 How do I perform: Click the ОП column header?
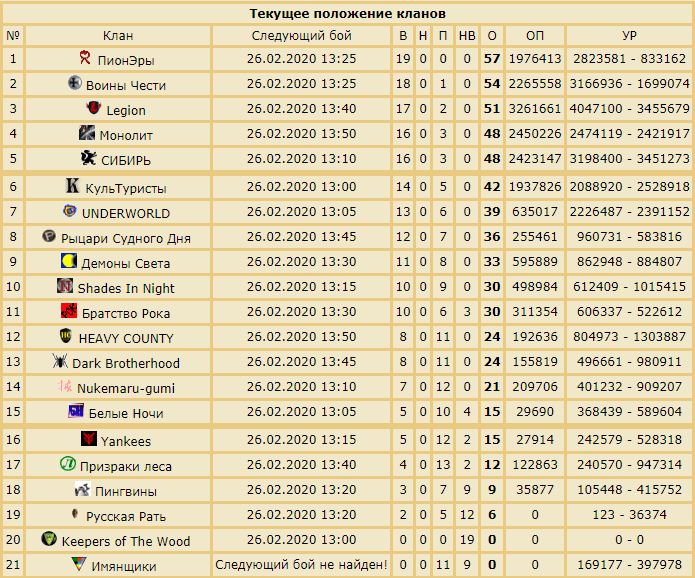[535, 35]
